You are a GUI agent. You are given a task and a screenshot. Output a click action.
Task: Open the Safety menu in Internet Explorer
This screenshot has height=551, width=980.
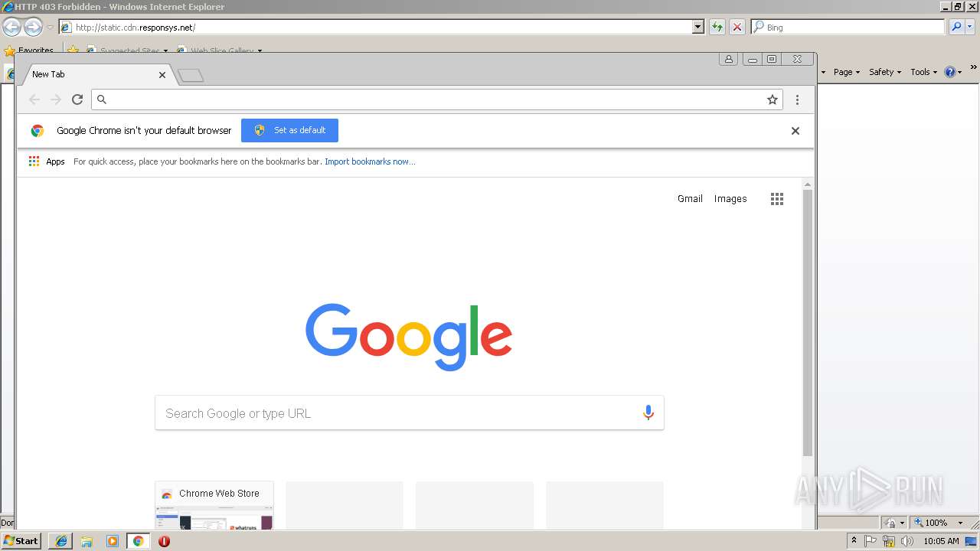(x=885, y=72)
